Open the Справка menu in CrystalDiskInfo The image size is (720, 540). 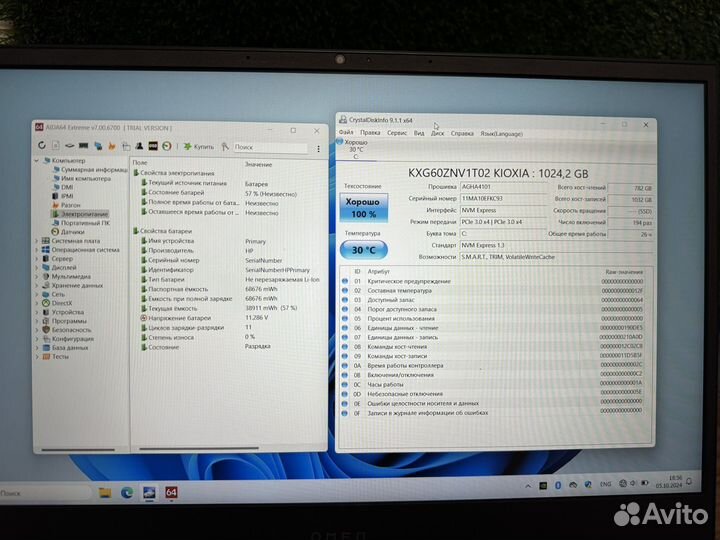(x=462, y=134)
